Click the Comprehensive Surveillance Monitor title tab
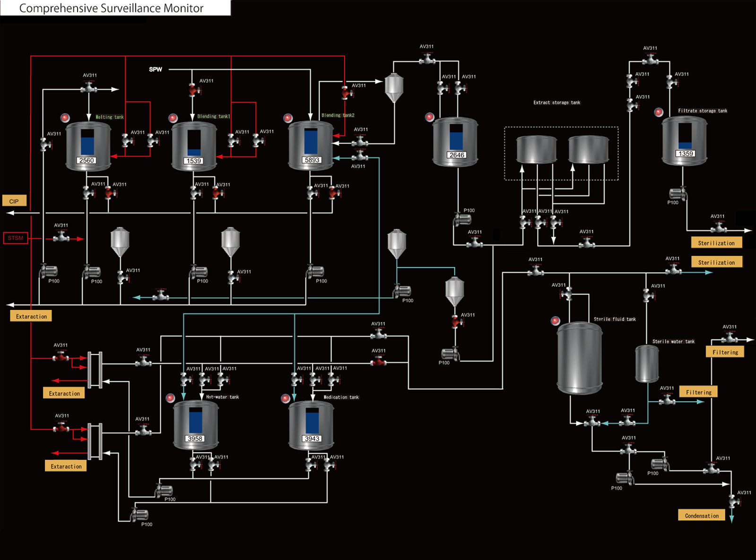 112,8
